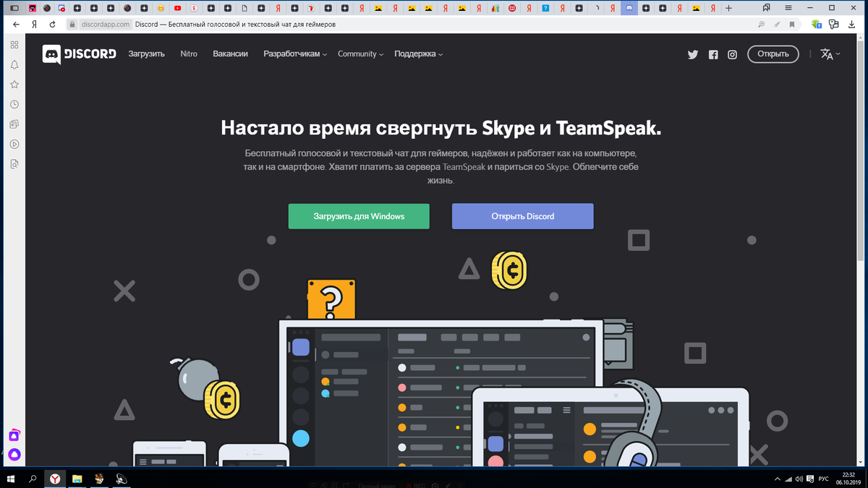Click the Загрузить для Windows button
868x488 pixels.
tap(358, 216)
